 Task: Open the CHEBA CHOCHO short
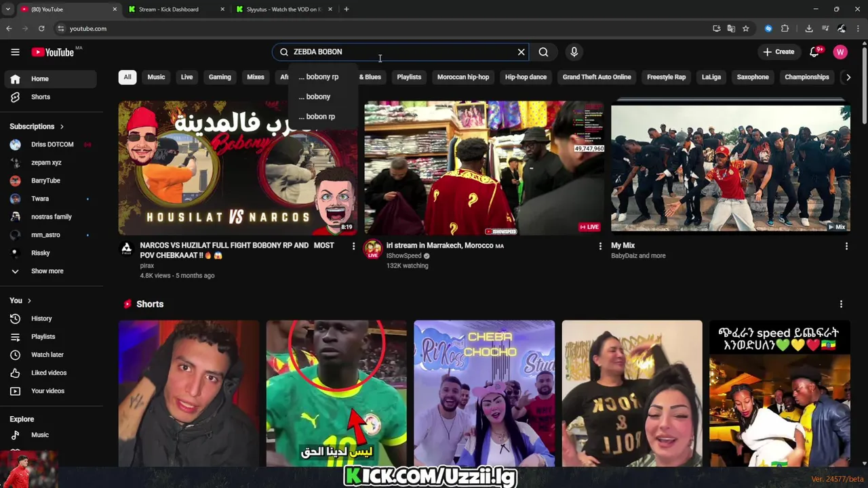[x=484, y=394]
